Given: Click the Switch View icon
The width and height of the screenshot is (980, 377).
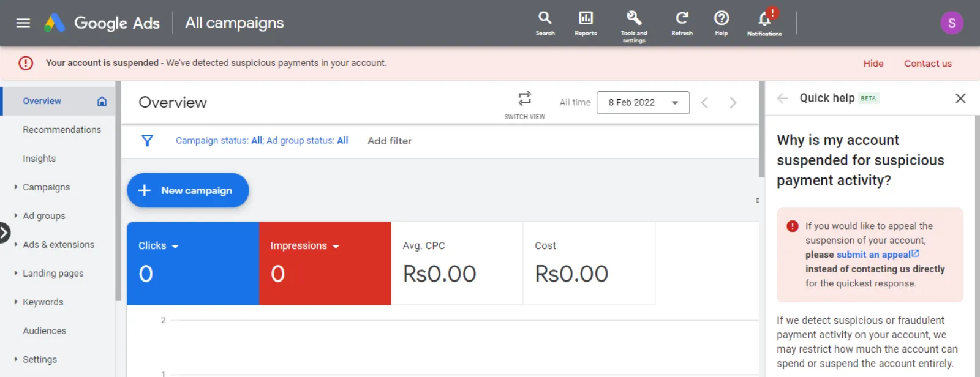Looking at the screenshot, I should coord(524,99).
